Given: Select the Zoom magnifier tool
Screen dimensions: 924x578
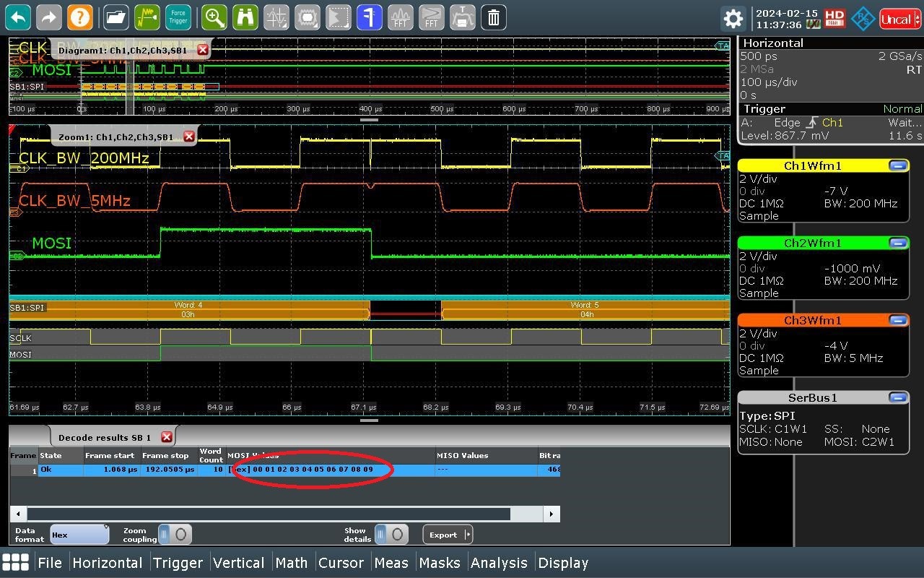Looking at the screenshot, I should [x=214, y=17].
